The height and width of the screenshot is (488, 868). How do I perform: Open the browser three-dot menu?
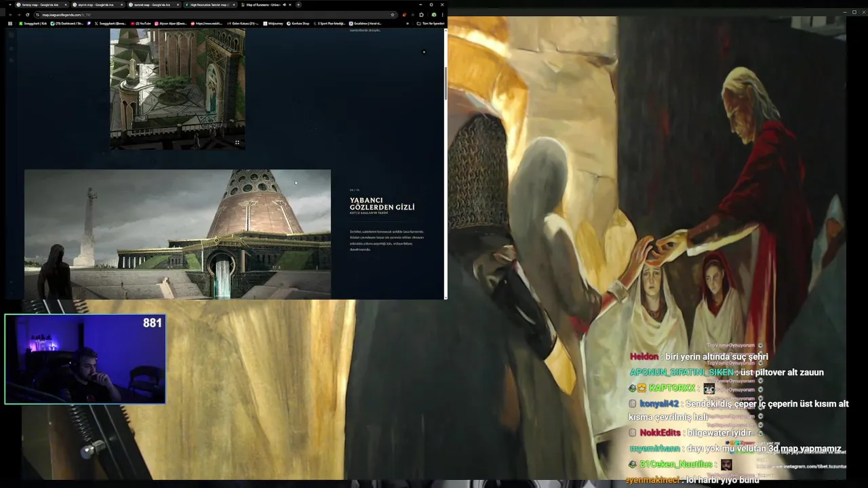point(442,15)
